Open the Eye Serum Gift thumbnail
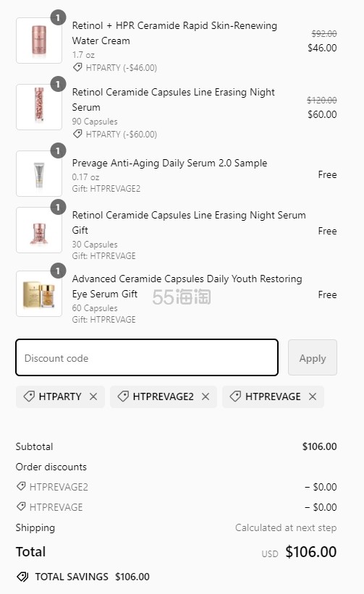This screenshot has height=594, width=364. point(39,294)
